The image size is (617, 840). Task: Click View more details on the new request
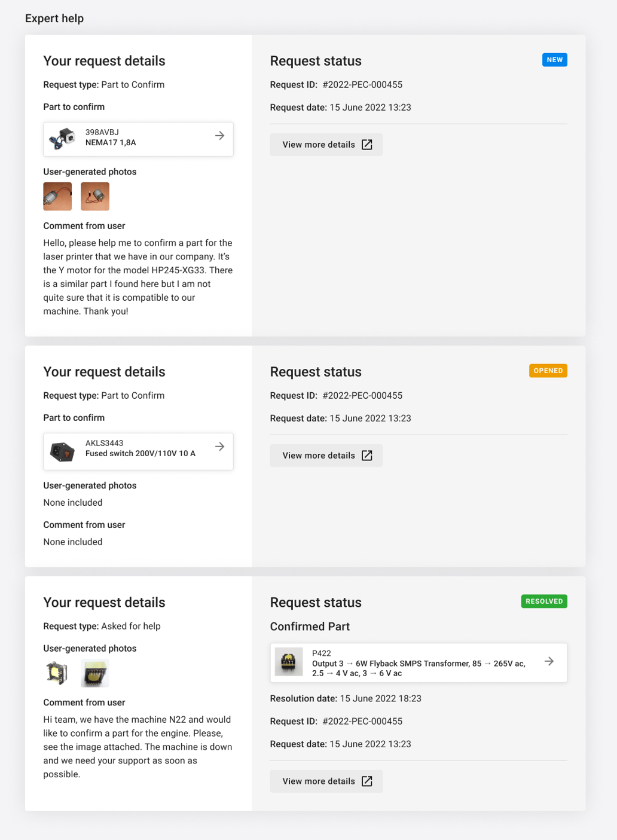coord(326,144)
